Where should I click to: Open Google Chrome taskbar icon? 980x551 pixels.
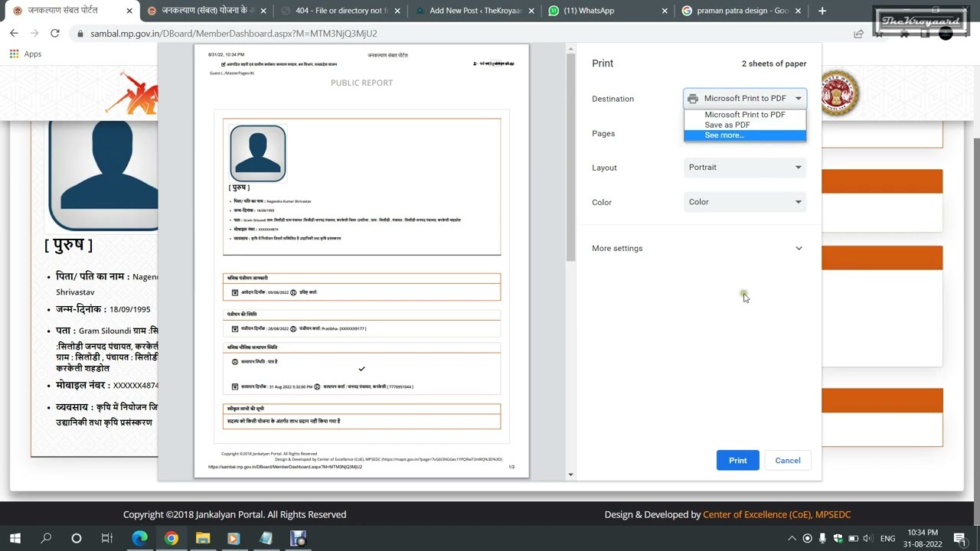point(171,538)
